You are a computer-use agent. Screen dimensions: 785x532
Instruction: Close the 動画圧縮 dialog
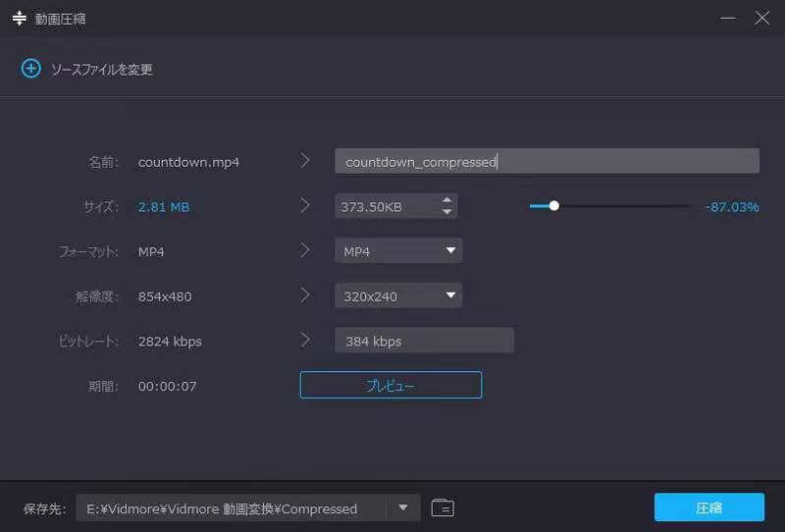tap(761, 18)
